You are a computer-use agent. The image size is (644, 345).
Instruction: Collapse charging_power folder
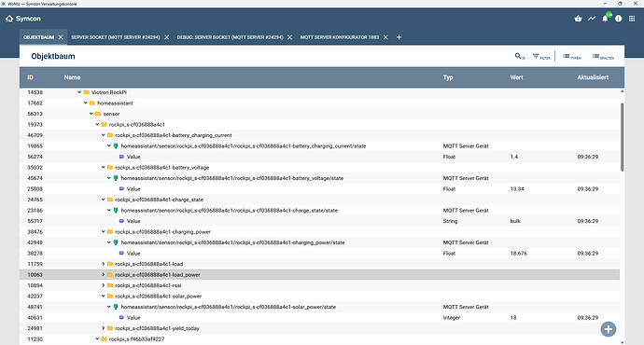coord(103,232)
